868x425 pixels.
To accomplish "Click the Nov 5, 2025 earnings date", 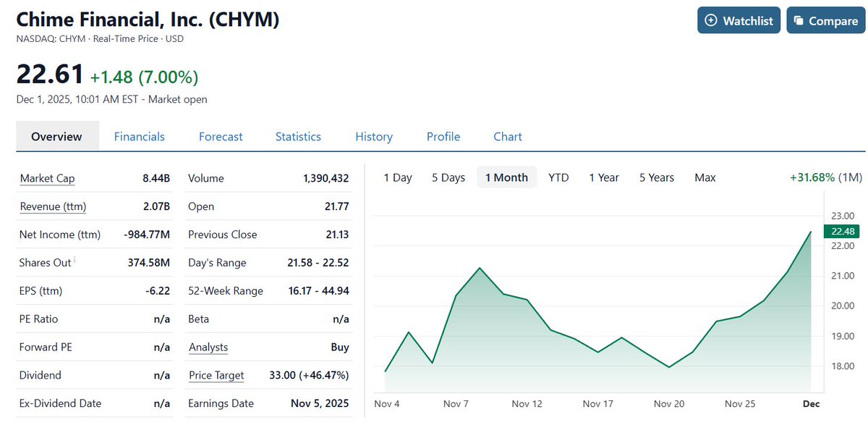I will [x=321, y=403].
